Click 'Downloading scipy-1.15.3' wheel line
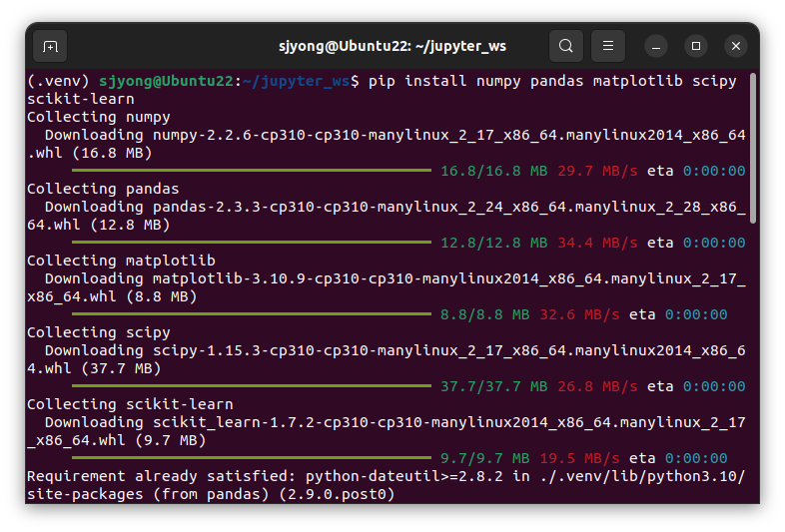The image size is (785, 532). 395,350
